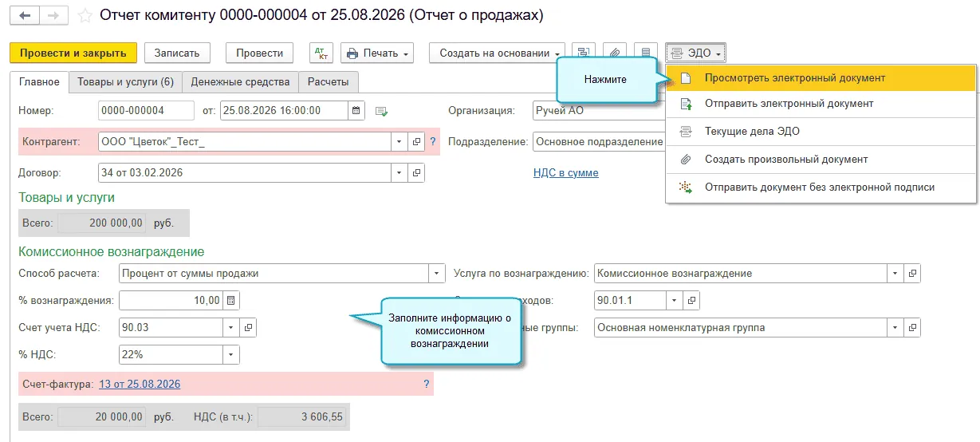This screenshot has width=980, height=442.
Task: Click the Товары и услуги total 200 000,00
Action: pyautogui.click(x=102, y=223)
